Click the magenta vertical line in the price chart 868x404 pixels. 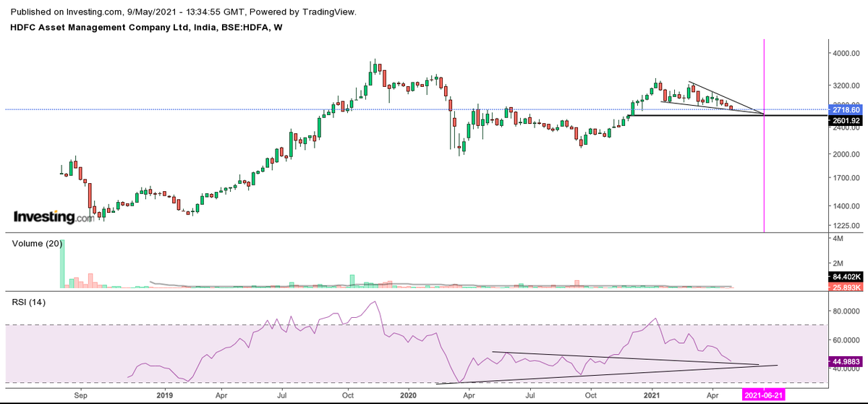[x=765, y=136]
